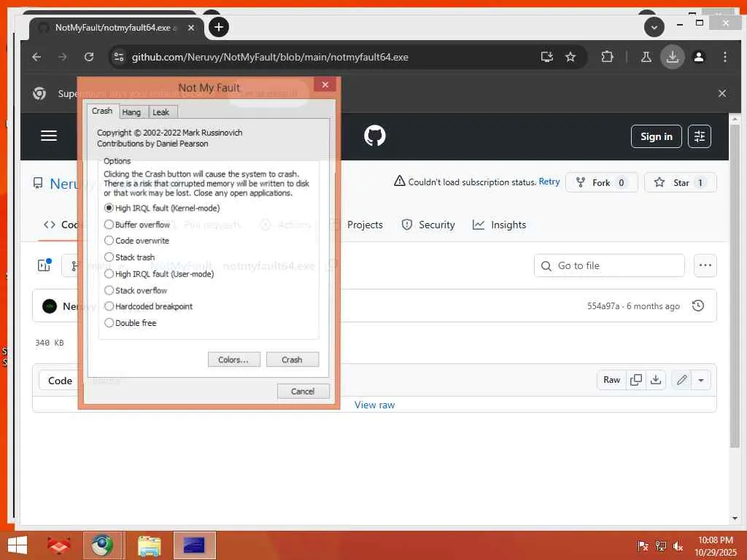This screenshot has height=560, width=747.
Task: Expand the edit options dropdown arrow
Action: (701, 380)
